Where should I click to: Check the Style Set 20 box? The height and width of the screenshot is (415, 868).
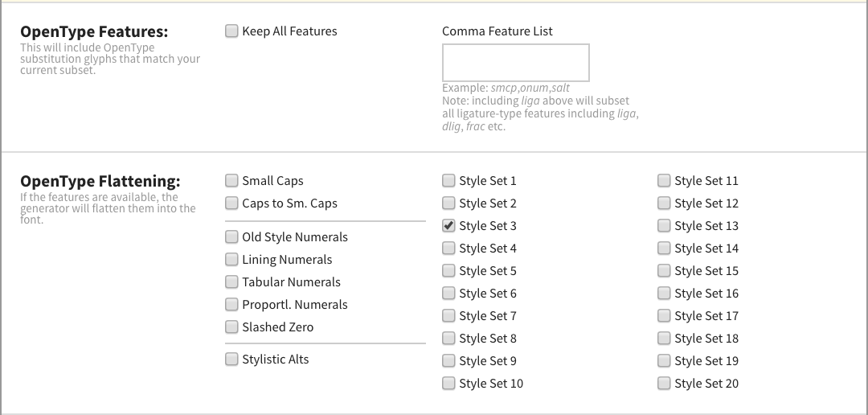664,384
